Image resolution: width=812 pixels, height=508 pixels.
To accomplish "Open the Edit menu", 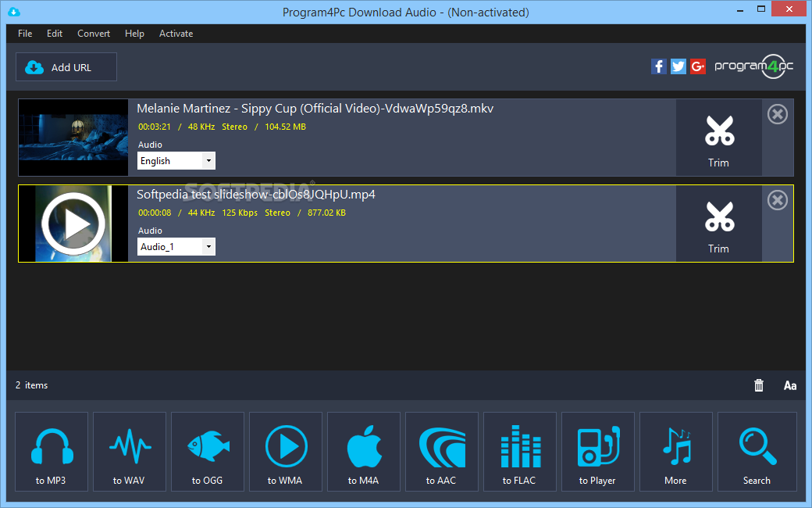I will point(55,34).
